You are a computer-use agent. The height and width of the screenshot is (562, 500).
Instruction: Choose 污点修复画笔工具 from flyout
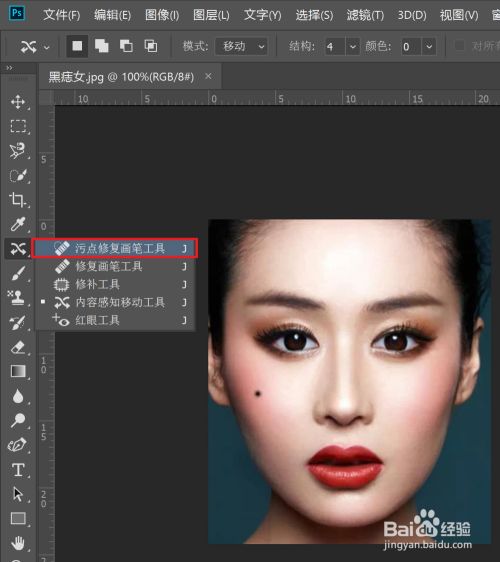tap(115, 248)
